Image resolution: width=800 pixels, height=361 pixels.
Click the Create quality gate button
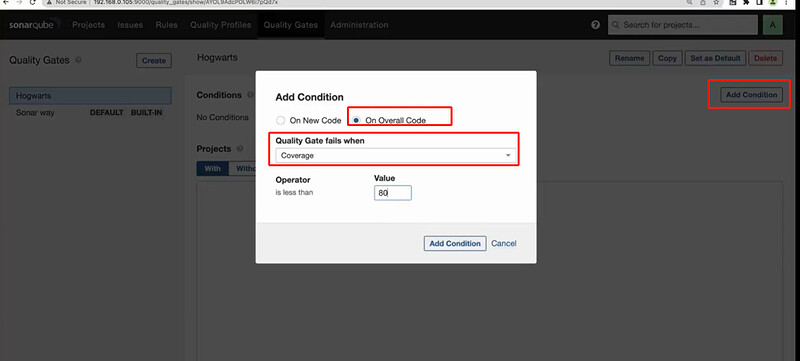click(154, 60)
